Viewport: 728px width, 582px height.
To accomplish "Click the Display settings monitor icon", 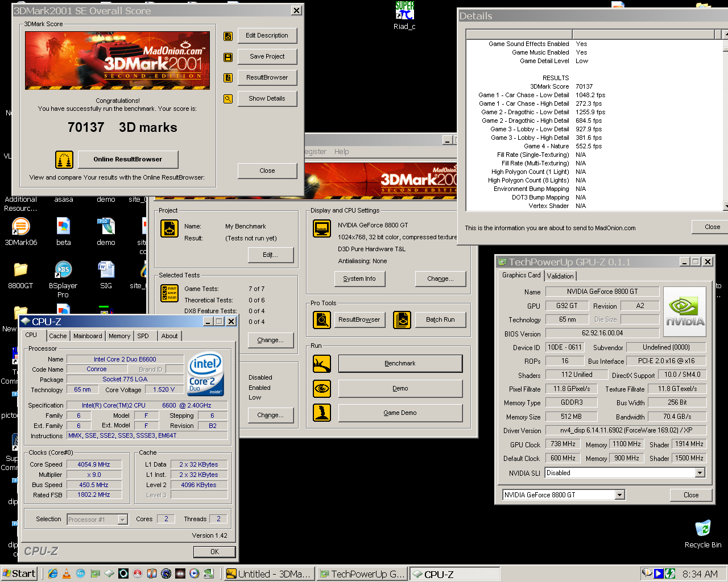I will 322,228.
